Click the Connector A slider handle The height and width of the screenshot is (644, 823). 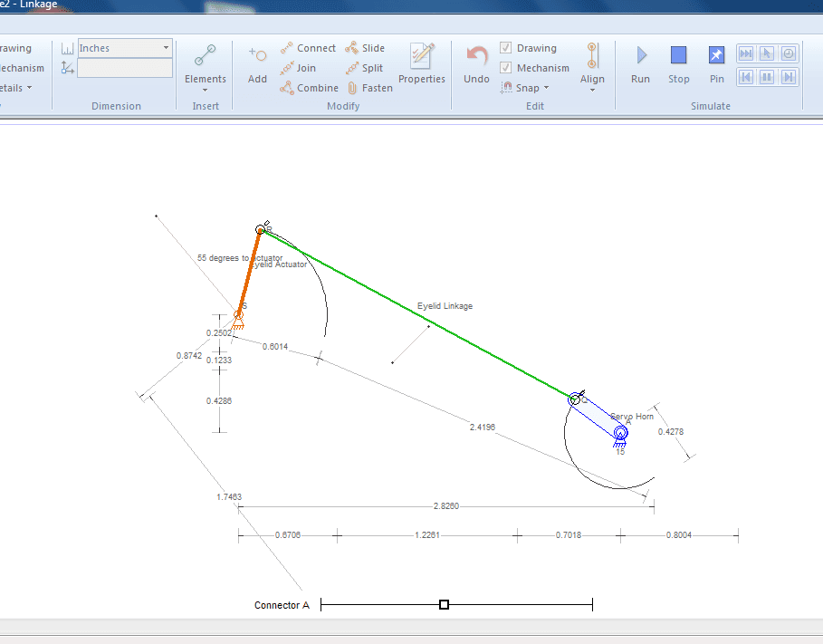pyautogui.click(x=444, y=604)
